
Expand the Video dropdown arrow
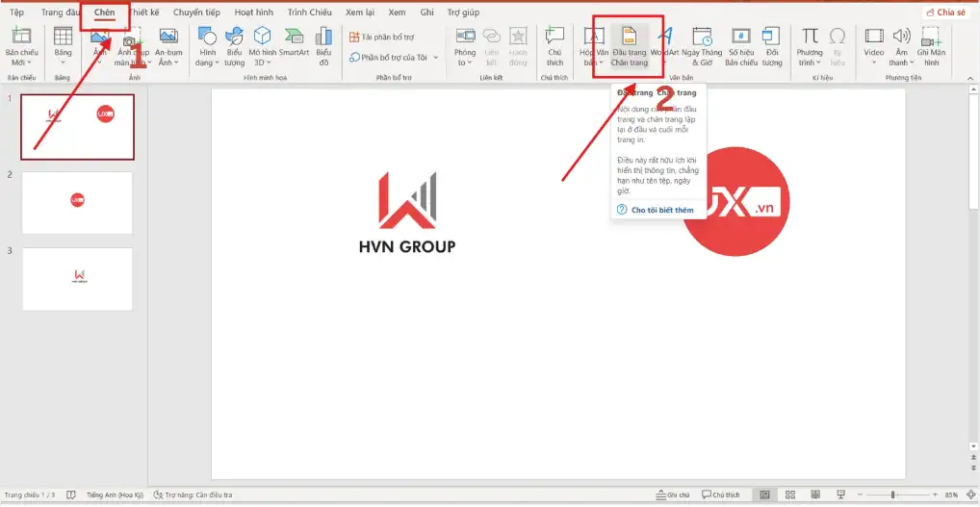(874, 63)
